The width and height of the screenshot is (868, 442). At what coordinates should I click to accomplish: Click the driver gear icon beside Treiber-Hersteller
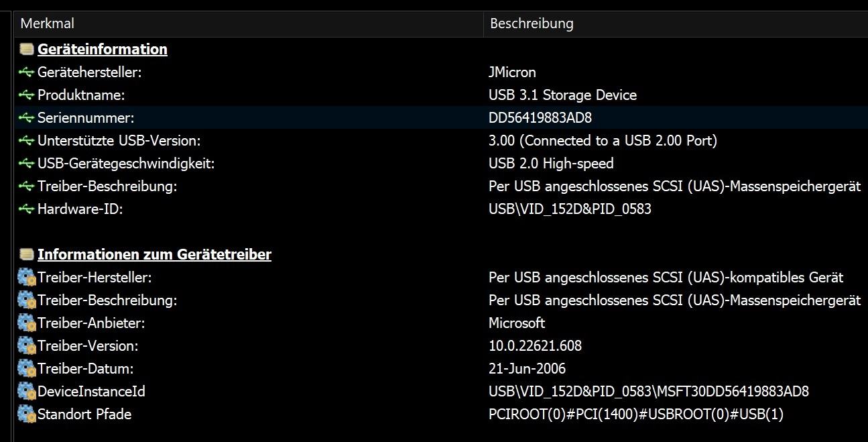pyautogui.click(x=27, y=278)
